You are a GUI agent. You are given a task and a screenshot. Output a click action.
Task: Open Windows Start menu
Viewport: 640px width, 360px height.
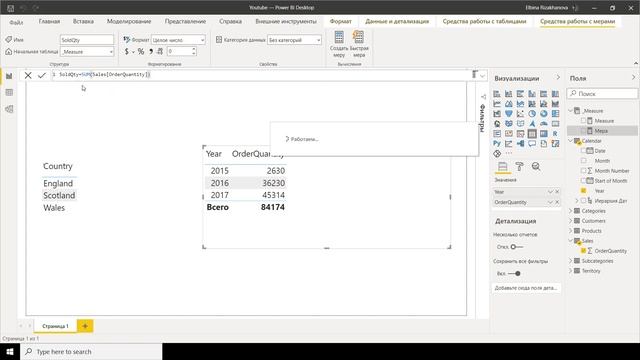pyautogui.click(x=10, y=351)
